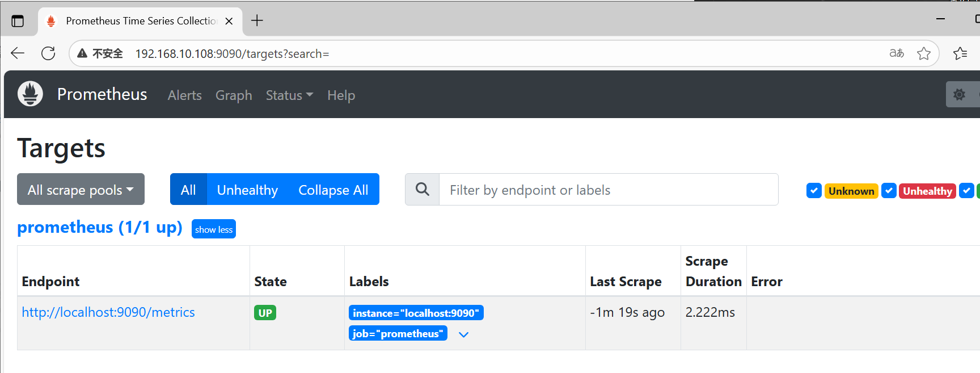Click the Prometheus brand title
The image size is (980, 373).
point(102,94)
